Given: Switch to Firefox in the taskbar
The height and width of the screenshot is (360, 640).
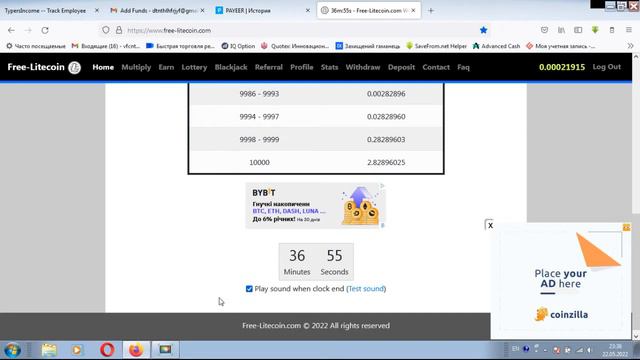Looking at the screenshot, I should point(136,350).
